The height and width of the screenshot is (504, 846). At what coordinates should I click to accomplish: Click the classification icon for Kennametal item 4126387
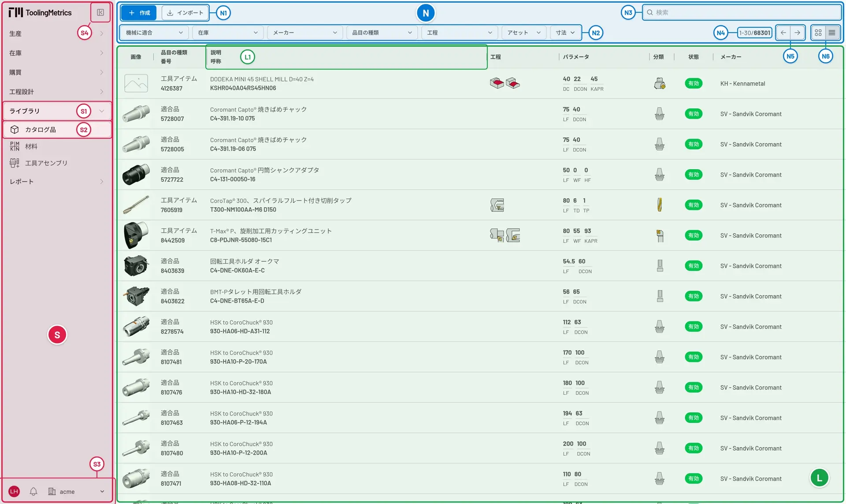660,83
